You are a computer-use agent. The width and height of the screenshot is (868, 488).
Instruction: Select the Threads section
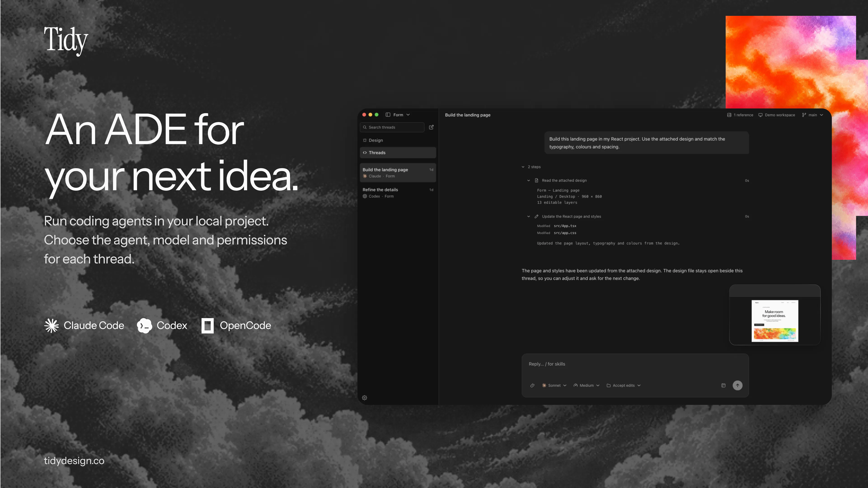398,153
